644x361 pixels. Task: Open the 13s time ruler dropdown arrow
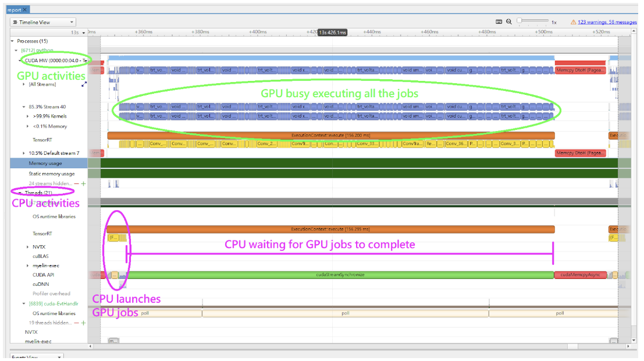click(x=84, y=33)
